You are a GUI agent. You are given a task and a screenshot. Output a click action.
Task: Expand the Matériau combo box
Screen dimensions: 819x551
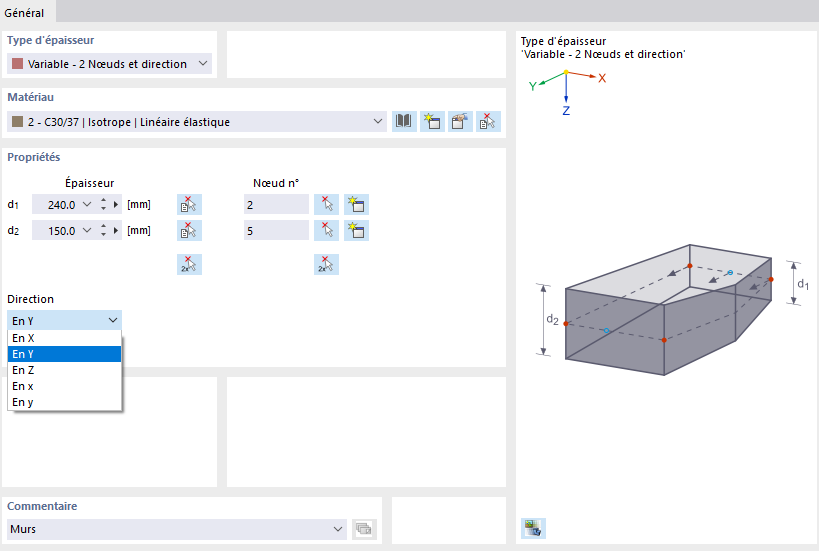378,122
